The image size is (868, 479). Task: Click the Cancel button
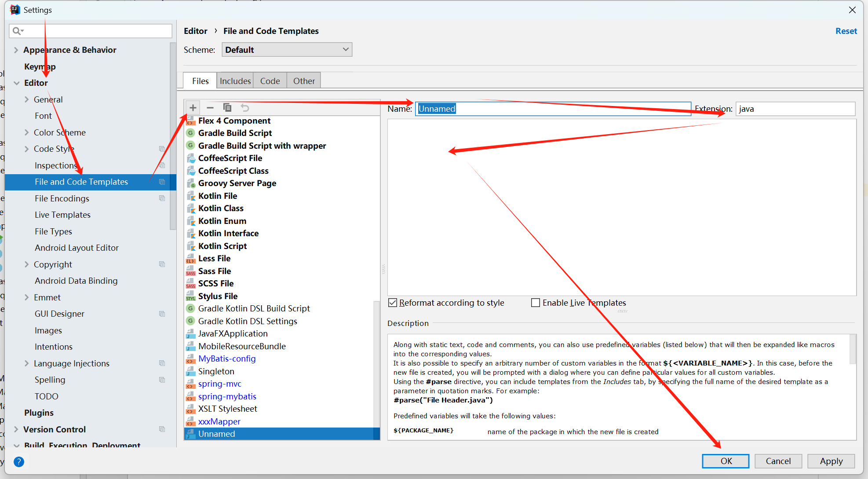778,461
